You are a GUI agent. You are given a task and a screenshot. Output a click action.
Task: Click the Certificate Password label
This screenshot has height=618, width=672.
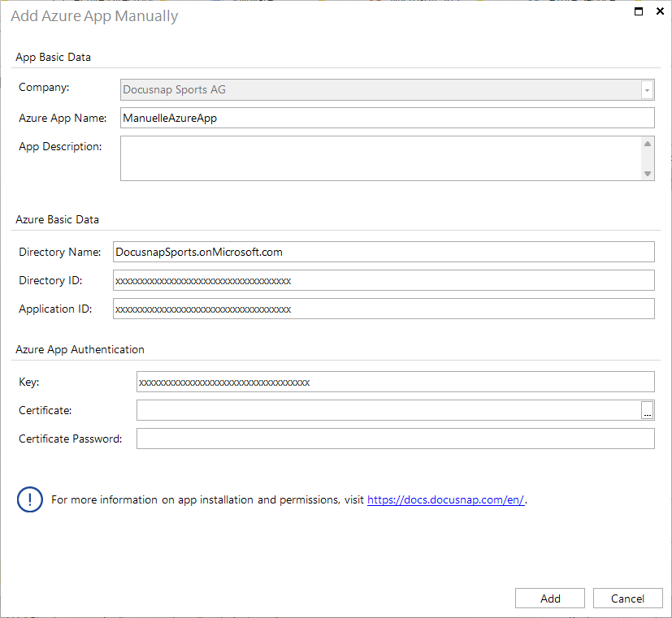[70, 439]
